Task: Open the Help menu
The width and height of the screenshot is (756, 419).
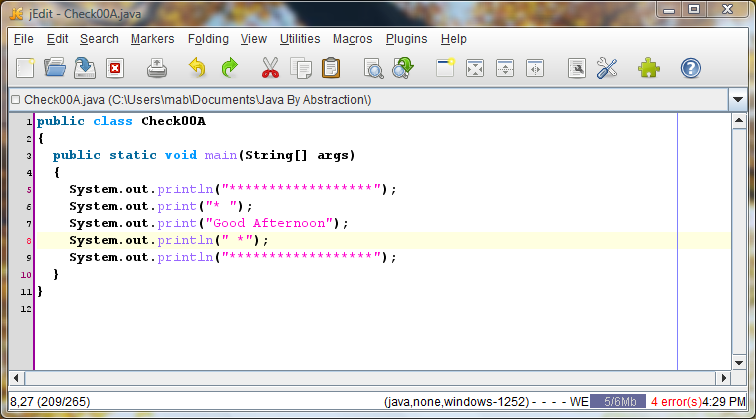Action: [454, 39]
